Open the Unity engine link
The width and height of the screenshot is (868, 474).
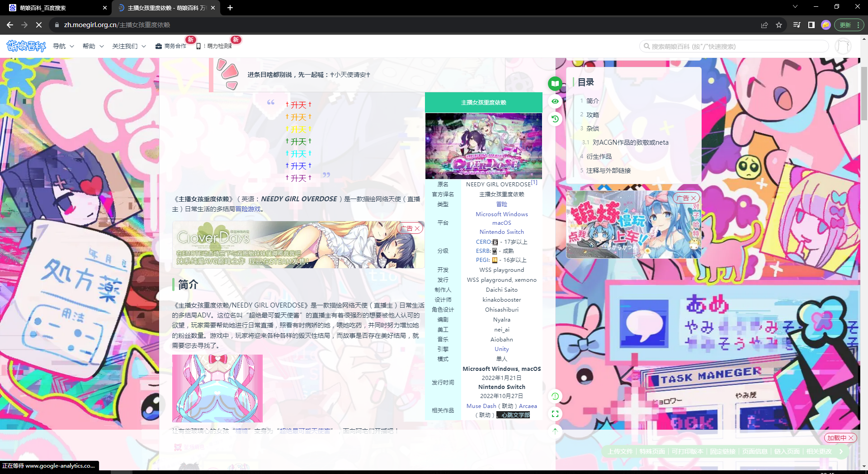(x=501, y=349)
